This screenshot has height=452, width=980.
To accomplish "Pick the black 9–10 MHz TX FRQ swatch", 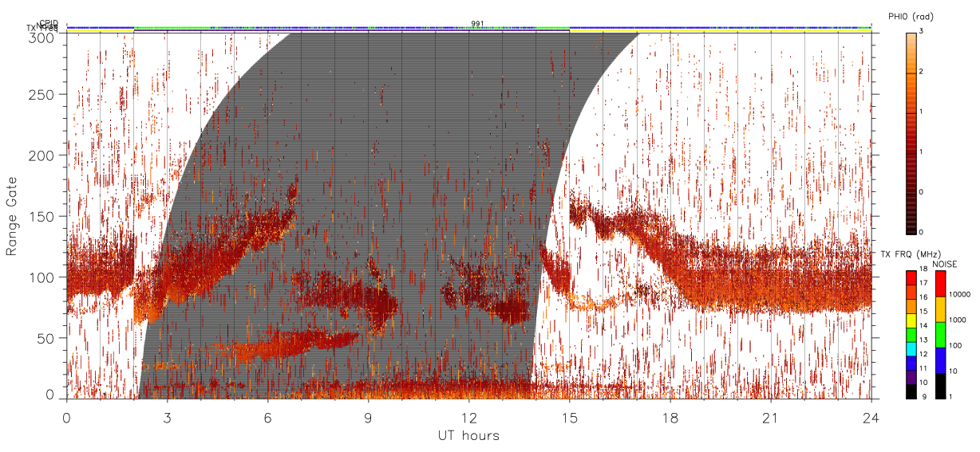I will pyautogui.click(x=911, y=391).
